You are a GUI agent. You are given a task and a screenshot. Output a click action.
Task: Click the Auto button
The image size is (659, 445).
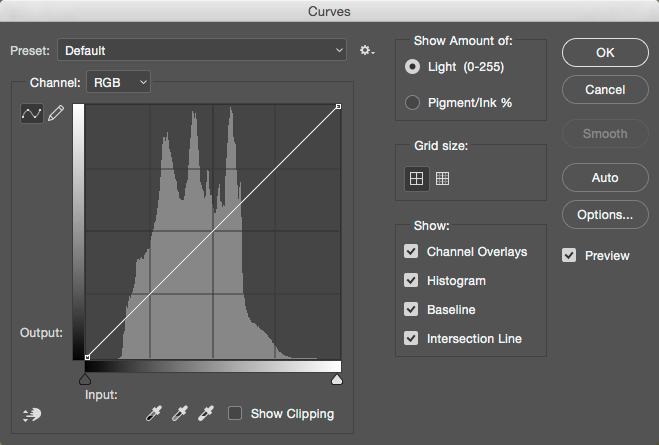[604, 177]
